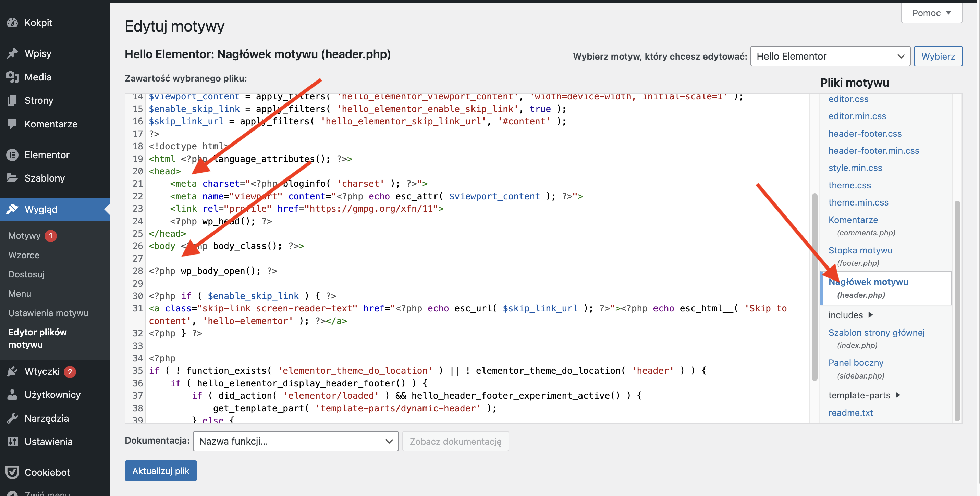980x496 pixels.
Task: Open editor.css file
Action: coord(848,99)
